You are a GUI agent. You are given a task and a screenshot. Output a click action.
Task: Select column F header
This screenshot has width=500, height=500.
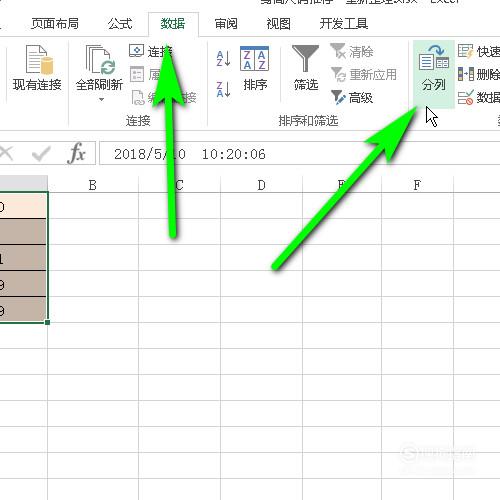pos(417,185)
